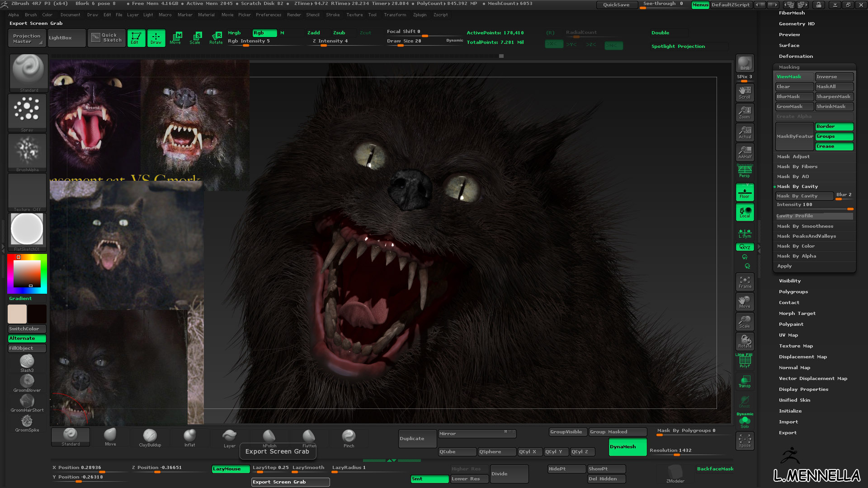Click the Zoom canvas icon
Image resolution: width=868 pixels, height=488 pixels.
[x=745, y=112]
